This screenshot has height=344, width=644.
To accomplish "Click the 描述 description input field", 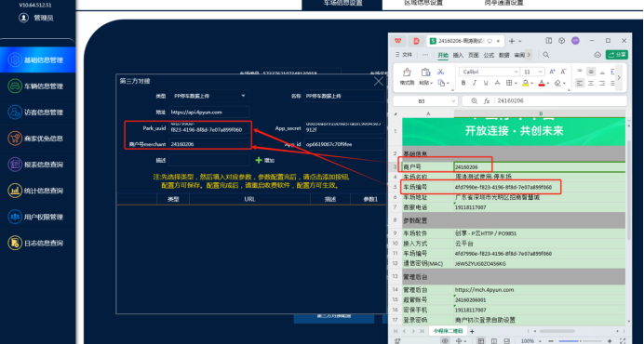I will click(209, 160).
